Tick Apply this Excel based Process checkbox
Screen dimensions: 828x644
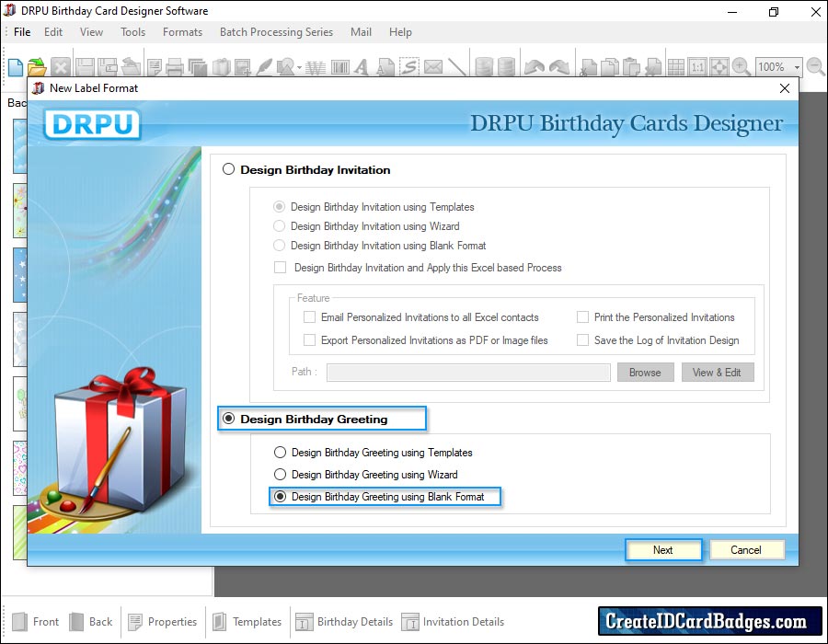(280, 267)
